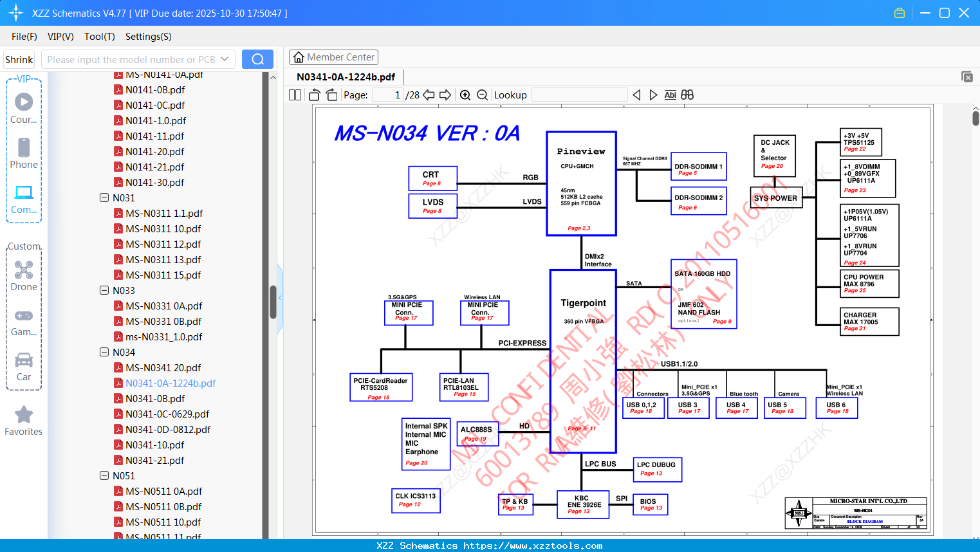This screenshot has width=980, height=552.
Task: Select the N0341-0A-1224b.pdf document tab
Action: tap(346, 77)
